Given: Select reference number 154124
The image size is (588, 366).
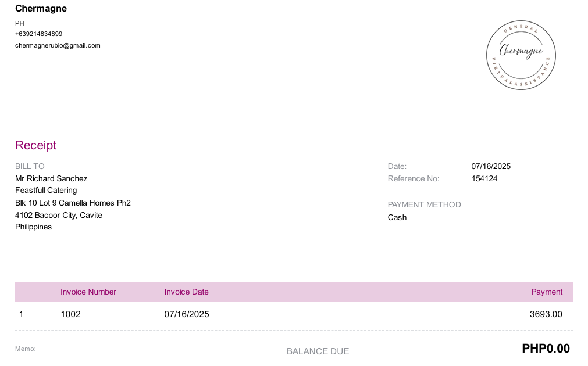Looking at the screenshot, I should pyautogui.click(x=484, y=179).
